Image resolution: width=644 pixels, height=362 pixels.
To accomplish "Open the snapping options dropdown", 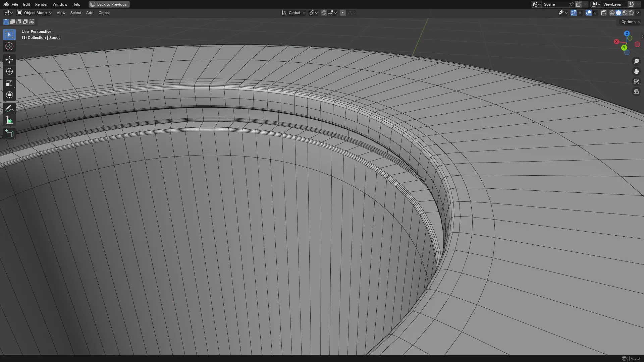I will click(332, 13).
